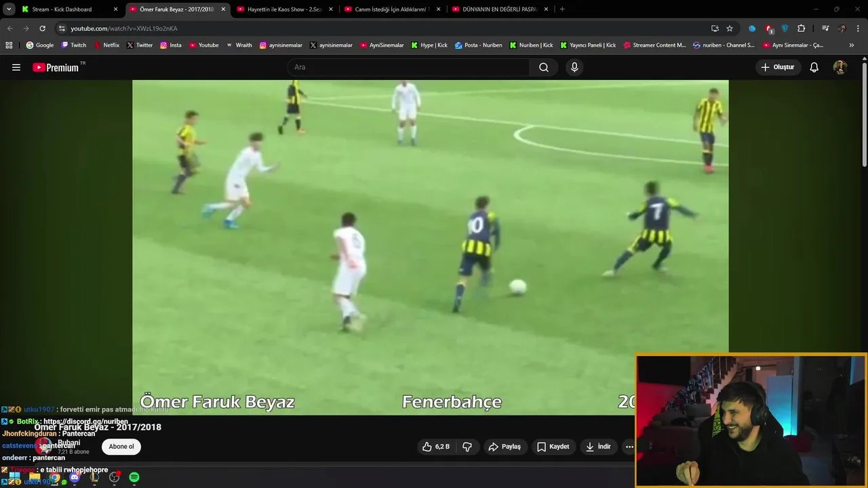
Task: Open the Insta bookmark
Action: [x=171, y=45]
